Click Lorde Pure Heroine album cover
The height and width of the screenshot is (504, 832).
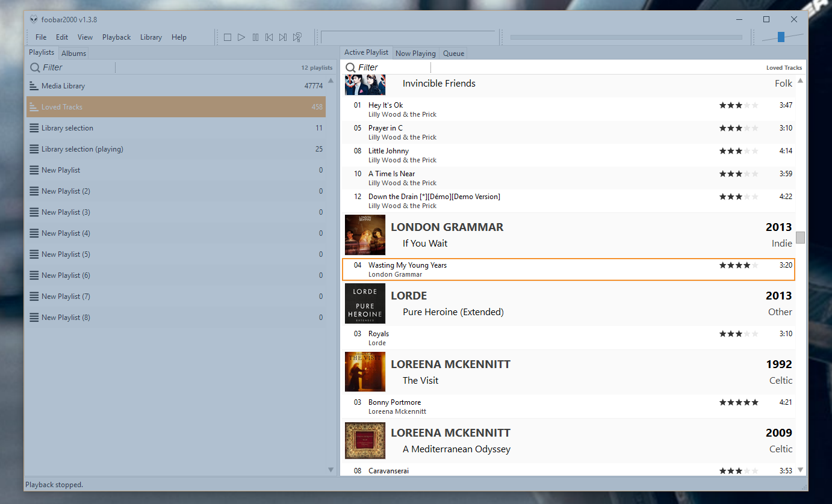(x=365, y=304)
